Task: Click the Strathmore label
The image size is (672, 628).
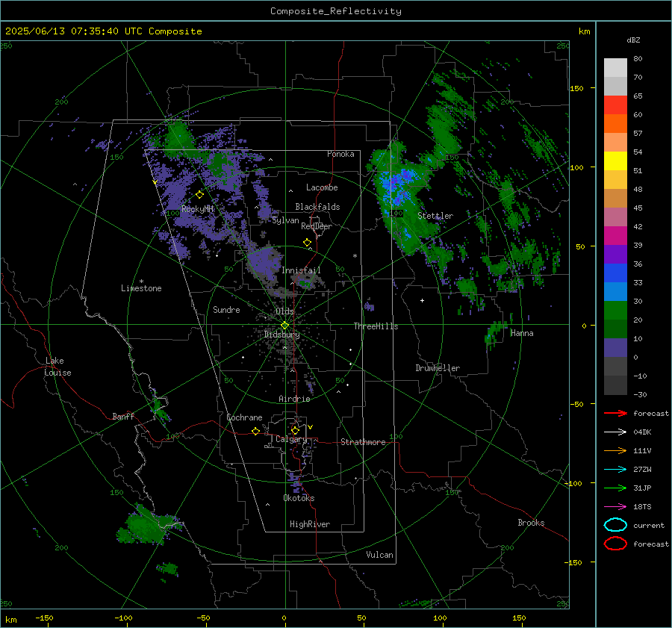Action: point(363,442)
